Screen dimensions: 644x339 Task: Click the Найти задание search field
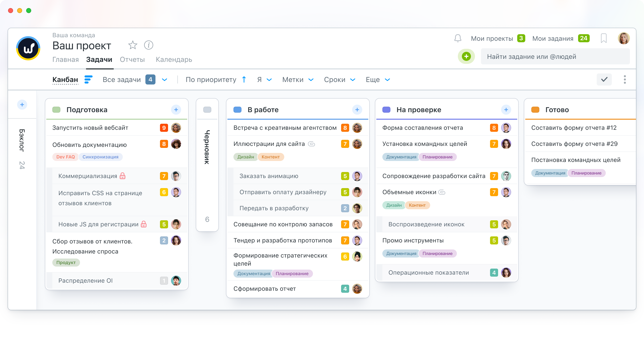tap(555, 57)
